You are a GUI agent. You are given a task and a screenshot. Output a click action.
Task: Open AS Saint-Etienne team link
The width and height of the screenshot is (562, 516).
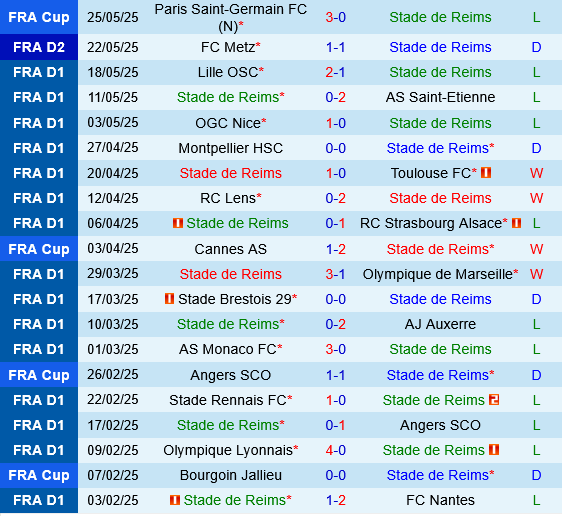440,97
